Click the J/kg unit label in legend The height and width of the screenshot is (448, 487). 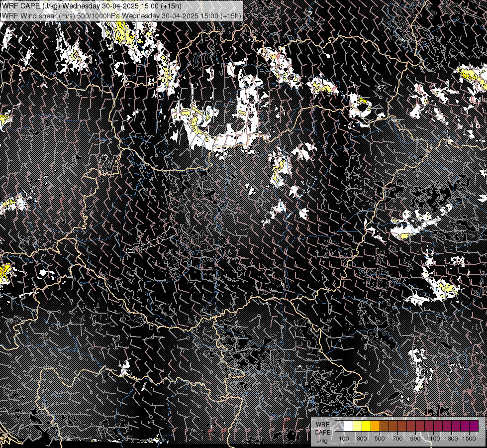322,441
